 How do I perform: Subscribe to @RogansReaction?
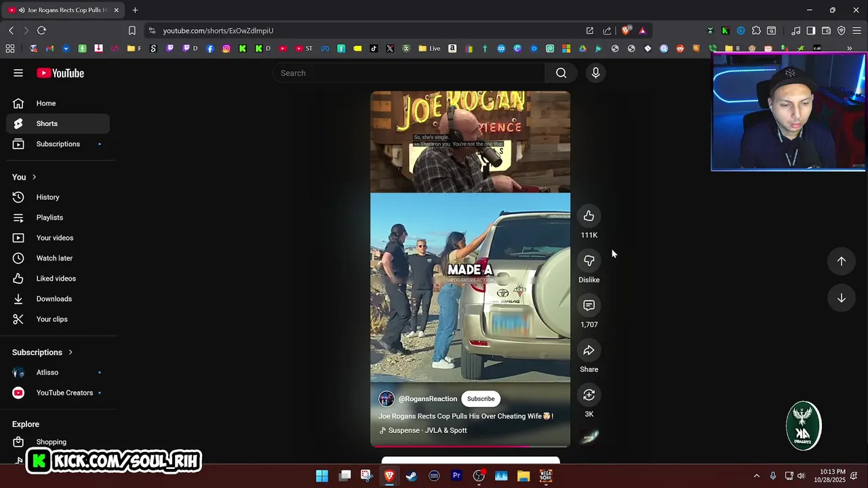tap(481, 399)
